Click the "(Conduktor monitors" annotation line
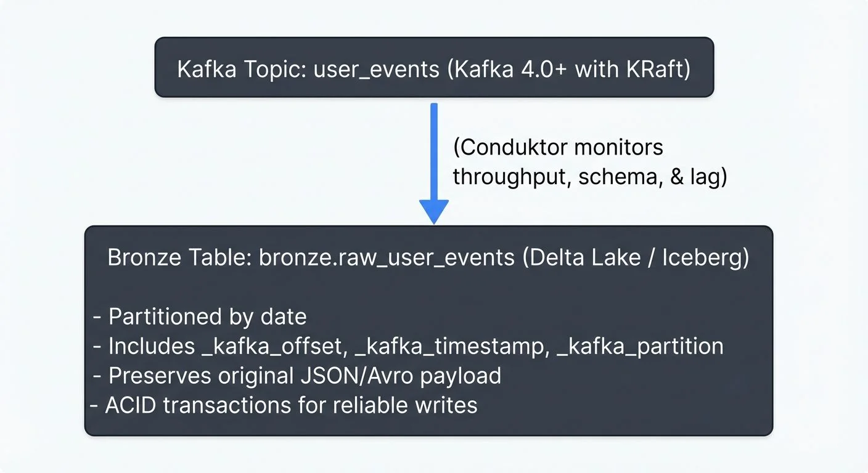The width and height of the screenshot is (868, 473). (558, 148)
